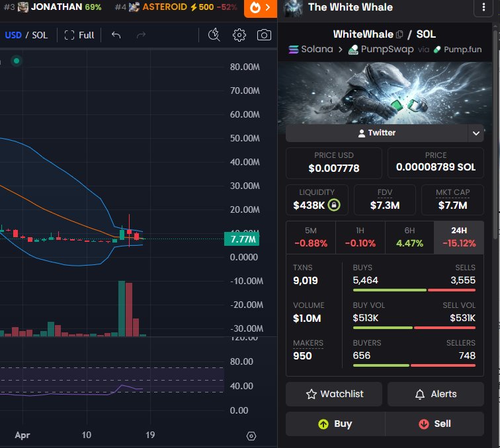
Task: Open the Pump.fun link
Action: click(458, 50)
